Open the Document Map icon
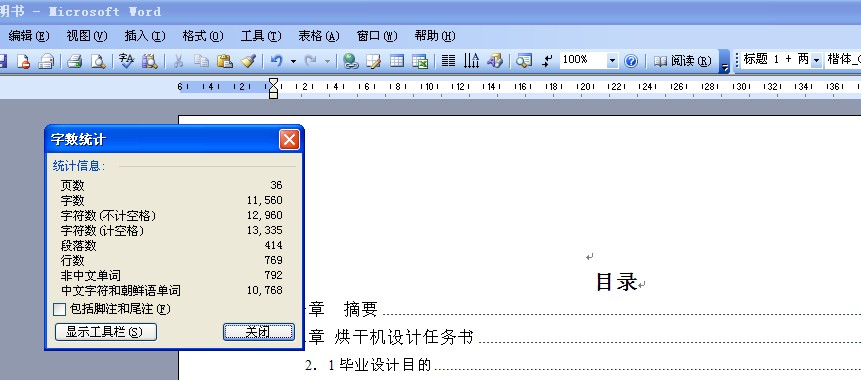 tap(524, 60)
